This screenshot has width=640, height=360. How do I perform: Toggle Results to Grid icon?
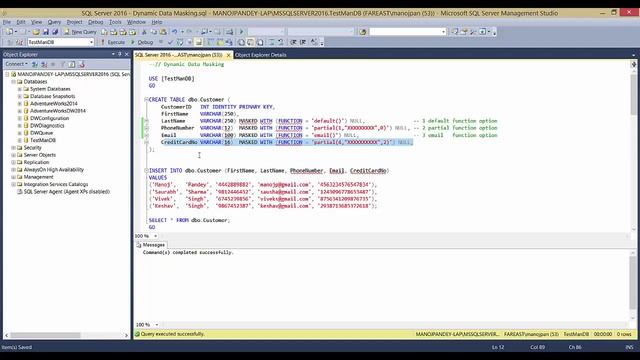coord(250,42)
